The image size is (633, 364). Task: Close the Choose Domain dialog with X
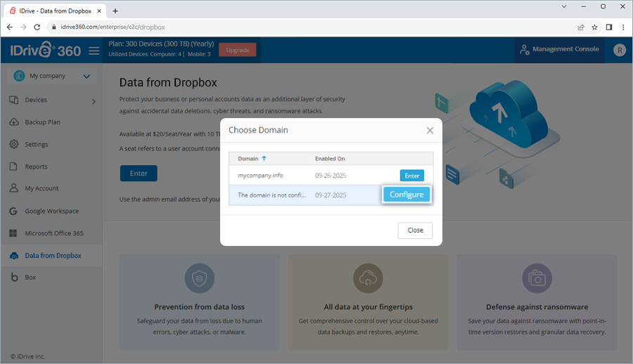pos(430,130)
